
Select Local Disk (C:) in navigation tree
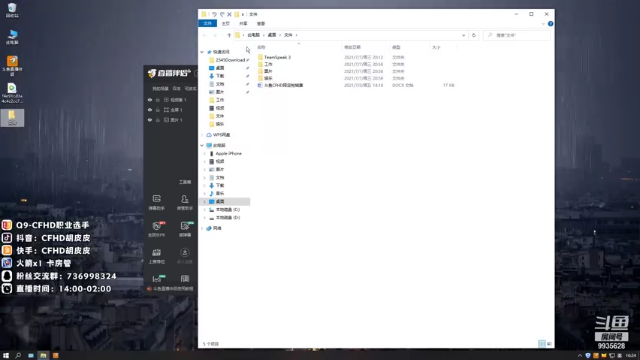pos(227,210)
